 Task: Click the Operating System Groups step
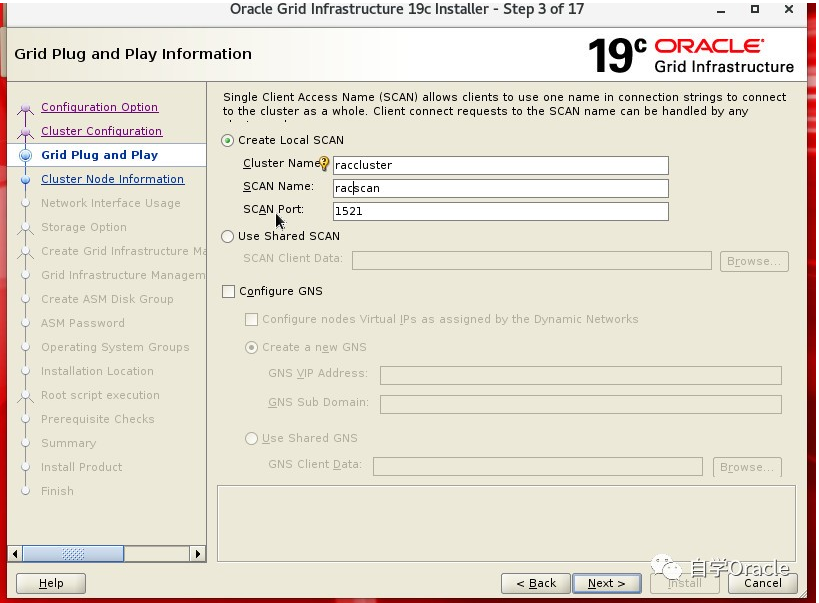coord(115,347)
